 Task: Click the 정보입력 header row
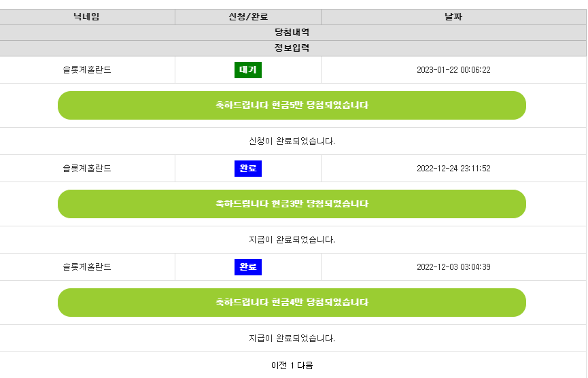[x=292, y=48]
